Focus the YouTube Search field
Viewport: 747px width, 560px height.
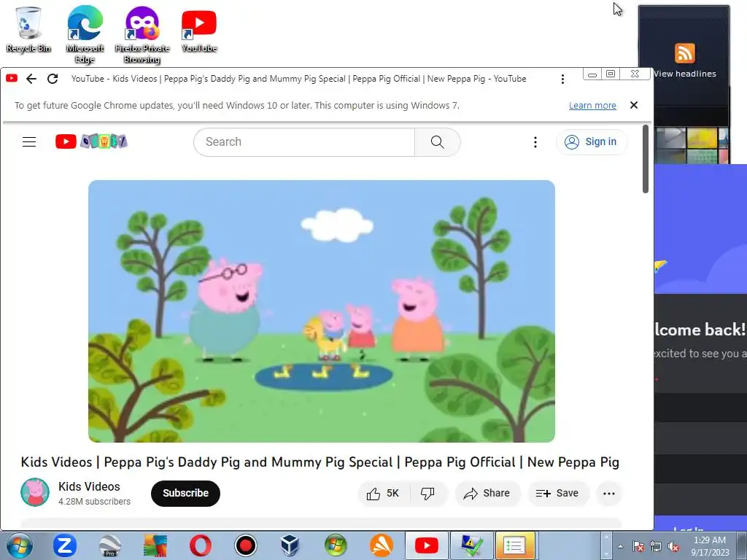pyautogui.click(x=304, y=142)
